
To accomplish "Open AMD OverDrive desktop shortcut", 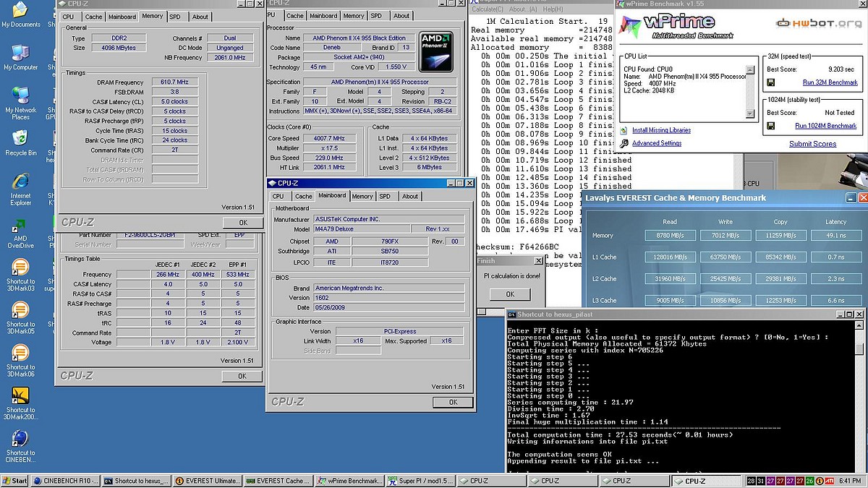I will 20,226.
